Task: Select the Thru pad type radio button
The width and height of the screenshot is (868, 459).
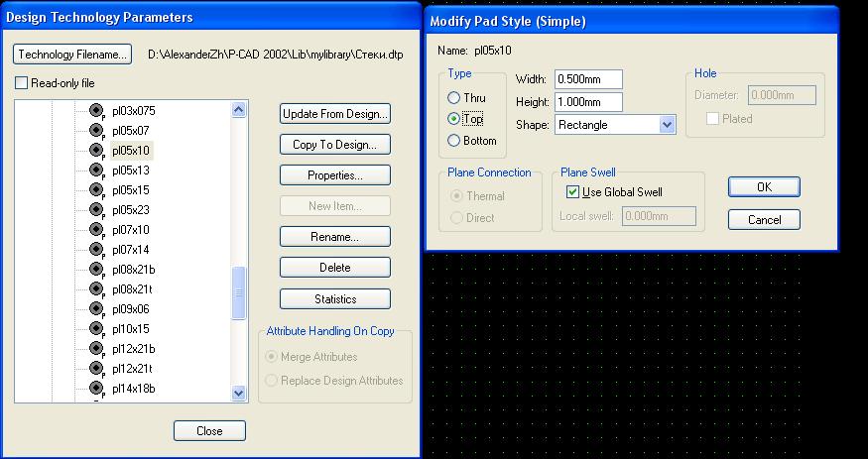Action: click(454, 98)
